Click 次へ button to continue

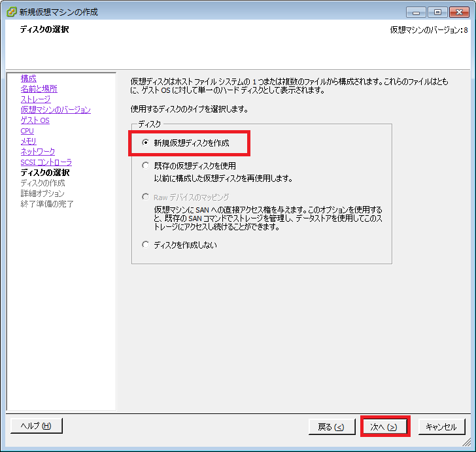pyautogui.click(x=383, y=426)
